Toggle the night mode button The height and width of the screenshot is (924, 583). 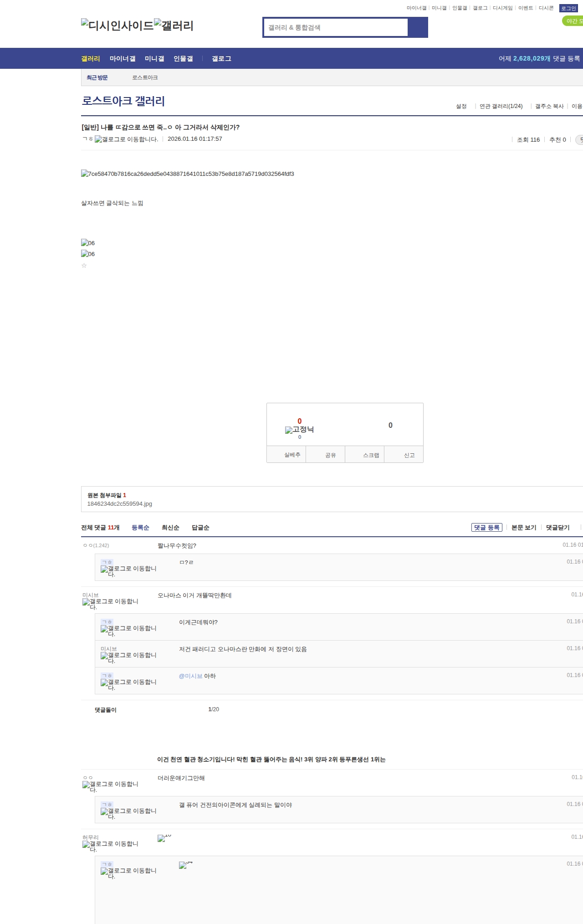[x=573, y=21]
